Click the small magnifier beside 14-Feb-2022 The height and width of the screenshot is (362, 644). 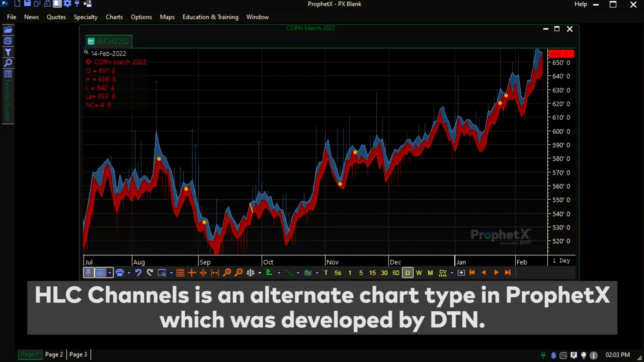coord(86,52)
